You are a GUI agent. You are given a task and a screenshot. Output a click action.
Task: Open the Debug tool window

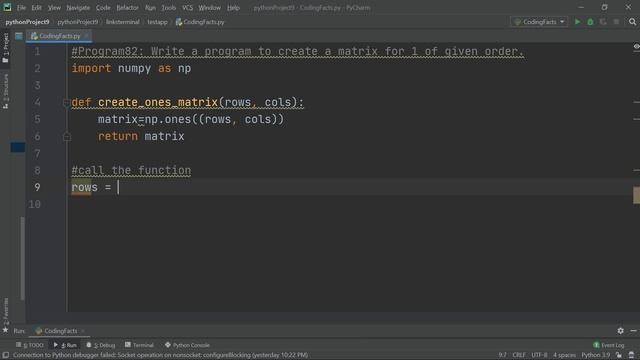[x=100, y=345]
